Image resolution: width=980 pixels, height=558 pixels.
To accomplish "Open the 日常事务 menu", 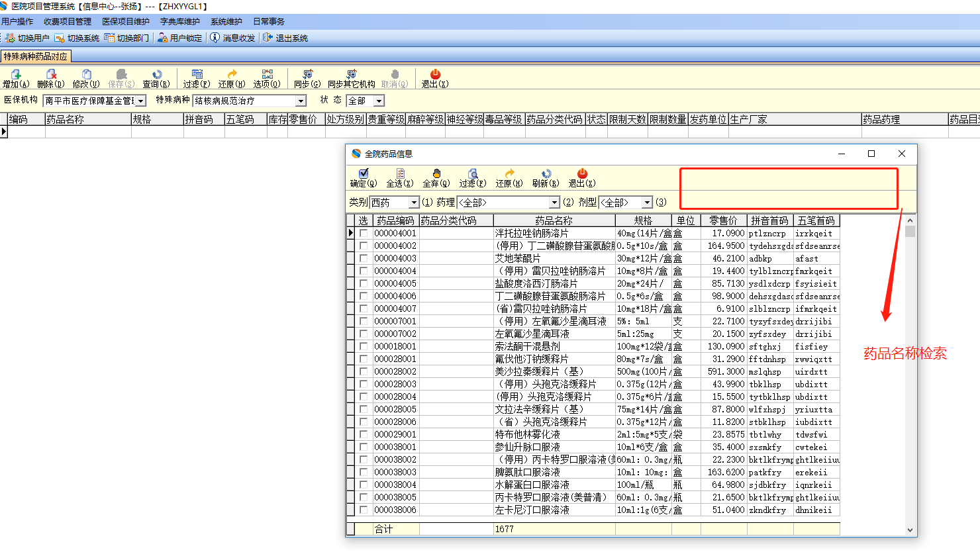I will coord(269,22).
